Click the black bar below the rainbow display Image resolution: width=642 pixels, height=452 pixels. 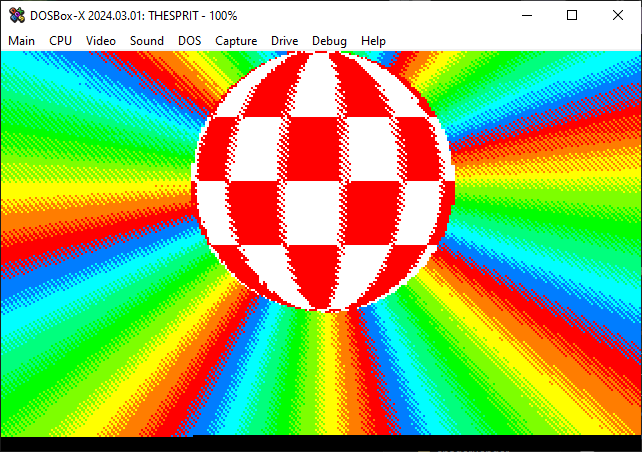click(321, 444)
